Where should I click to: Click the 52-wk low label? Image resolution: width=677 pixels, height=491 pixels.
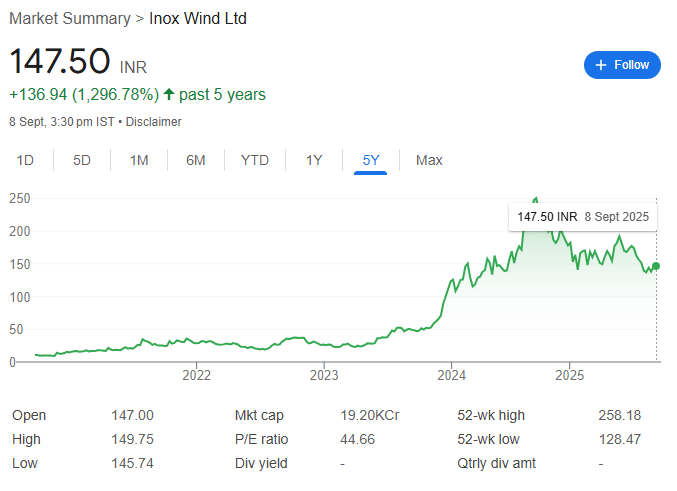click(x=488, y=439)
